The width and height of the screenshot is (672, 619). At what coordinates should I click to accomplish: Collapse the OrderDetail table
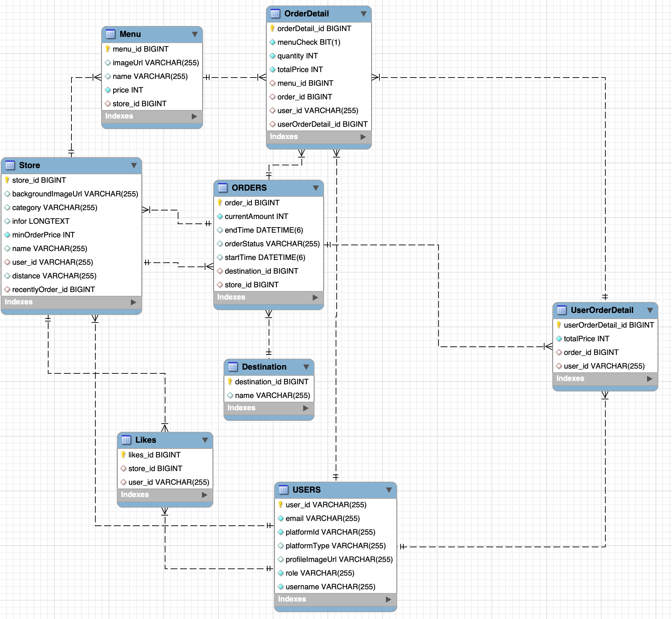pyautogui.click(x=364, y=14)
